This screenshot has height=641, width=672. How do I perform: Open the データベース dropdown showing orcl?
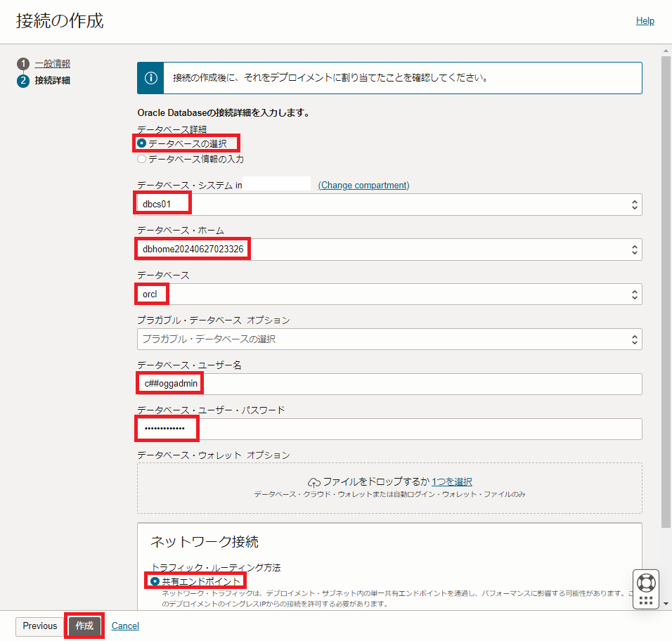point(389,294)
